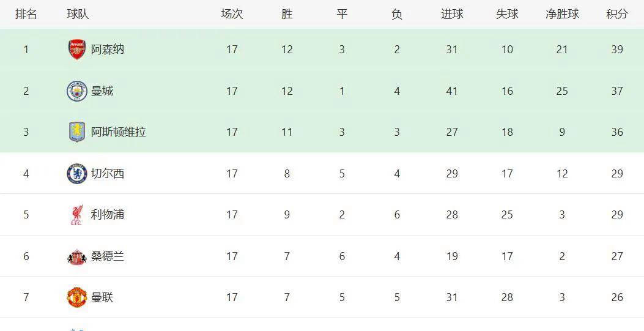644x331 pixels.
Task: Open the 切尔西 team name link
Action: (x=108, y=174)
